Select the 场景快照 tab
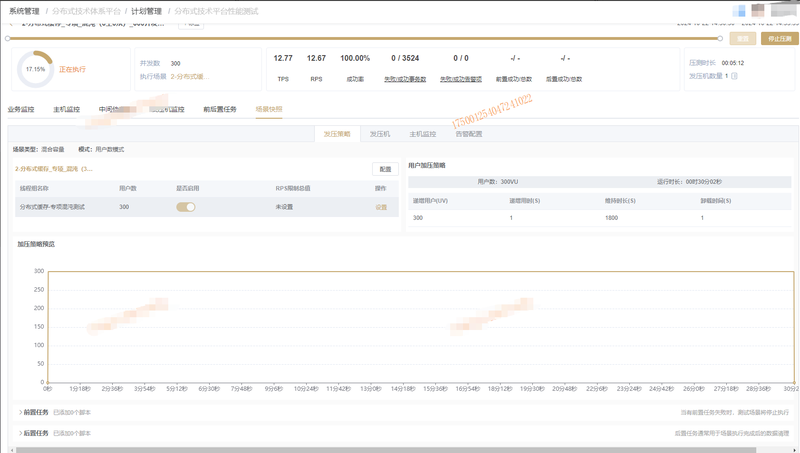The width and height of the screenshot is (800, 453). coord(269,109)
